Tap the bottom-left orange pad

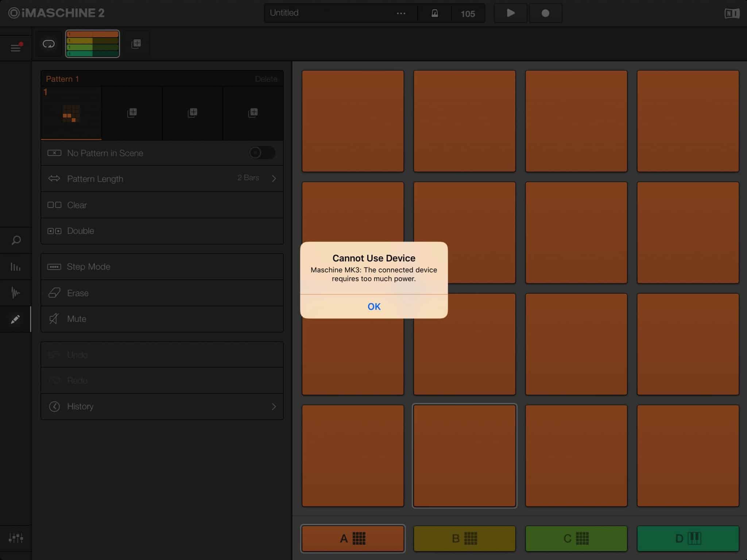click(353, 456)
